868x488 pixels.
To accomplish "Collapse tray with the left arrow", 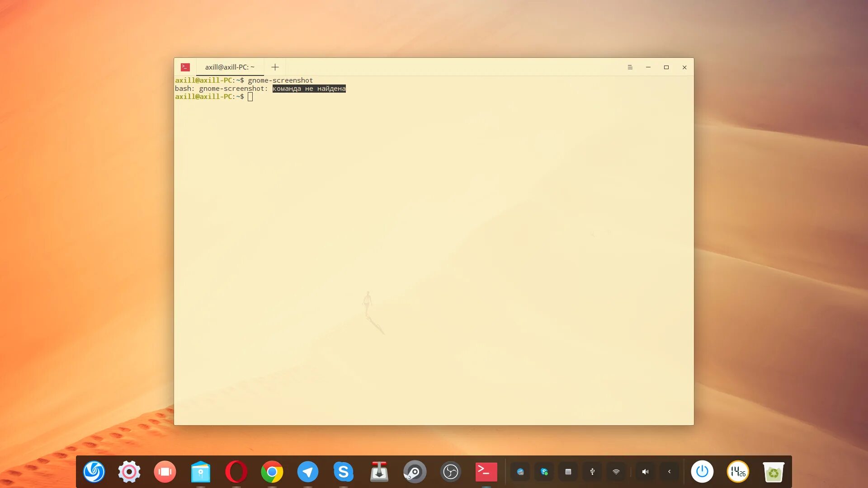I will pos(670,472).
